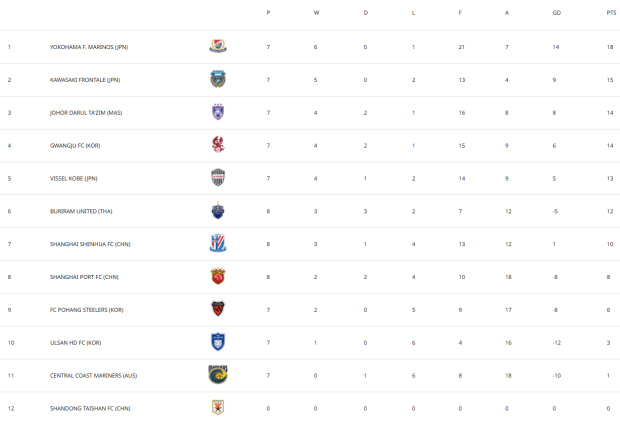This screenshot has height=422, width=620.
Task: Open Kawasaki Frontale (JPN) team link
Action: [x=85, y=80]
